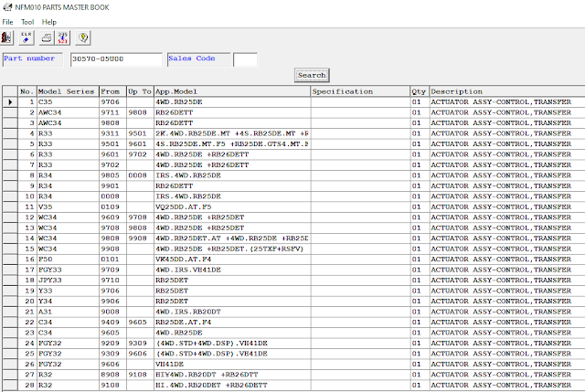
Task: Click the 4WD.RB25DET.AT app model cell
Action: pos(232,238)
